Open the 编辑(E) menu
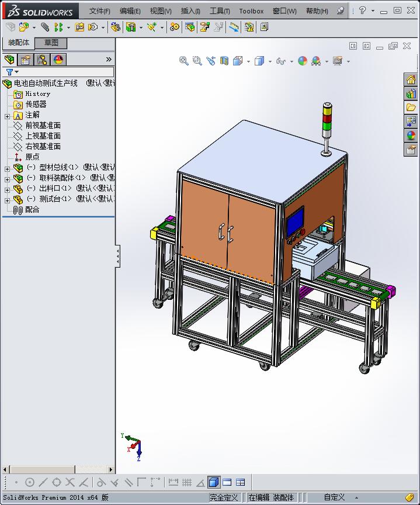The width and height of the screenshot is (420, 505). pyautogui.click(x=130, y=11)
